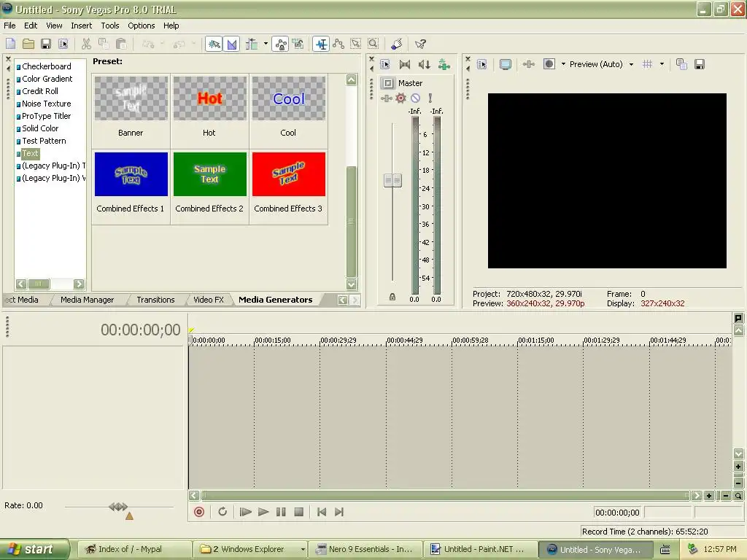Select ProType Titler generator
Image resolution: width=747 pixels, height=560 pixels.
(x=46, y=116)
